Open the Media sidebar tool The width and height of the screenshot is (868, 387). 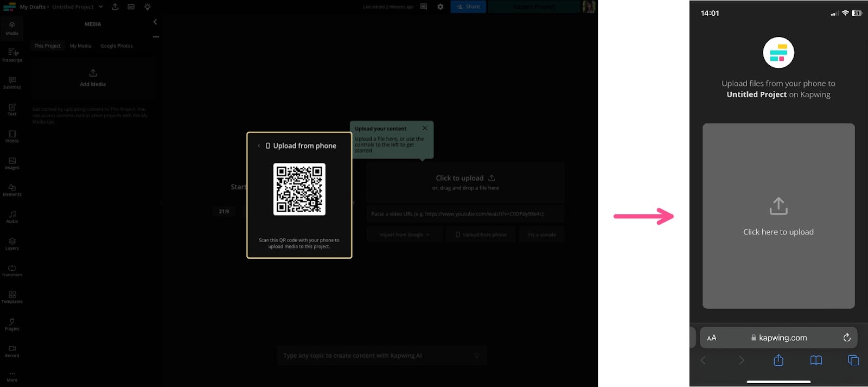coord(12,28)
